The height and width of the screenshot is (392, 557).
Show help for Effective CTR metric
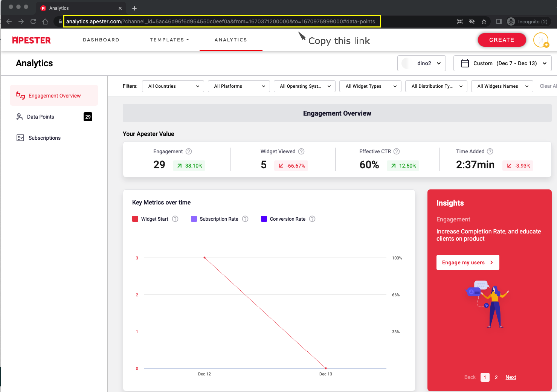click(x=397, y=151)
